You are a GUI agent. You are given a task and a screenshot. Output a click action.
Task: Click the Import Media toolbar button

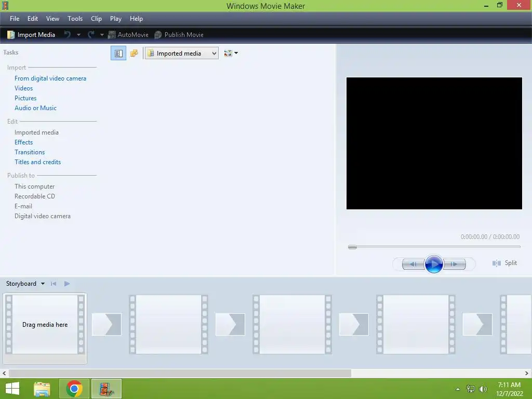click(31, 35)
